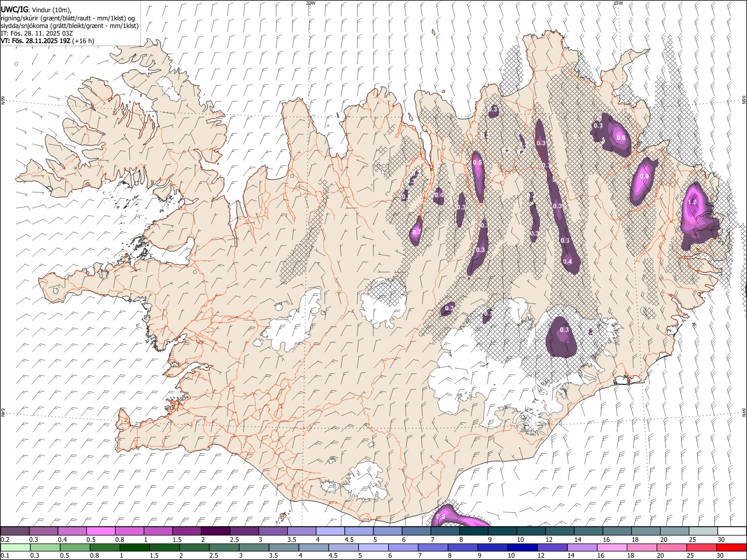Click the 0.4 value on the long band
Viewport: 747px width, 560px height.
[567, 262]
